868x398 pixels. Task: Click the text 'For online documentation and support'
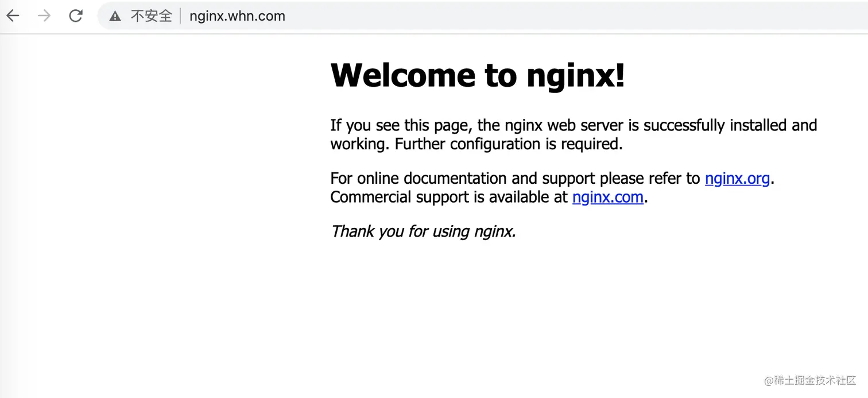pos(463,179)
